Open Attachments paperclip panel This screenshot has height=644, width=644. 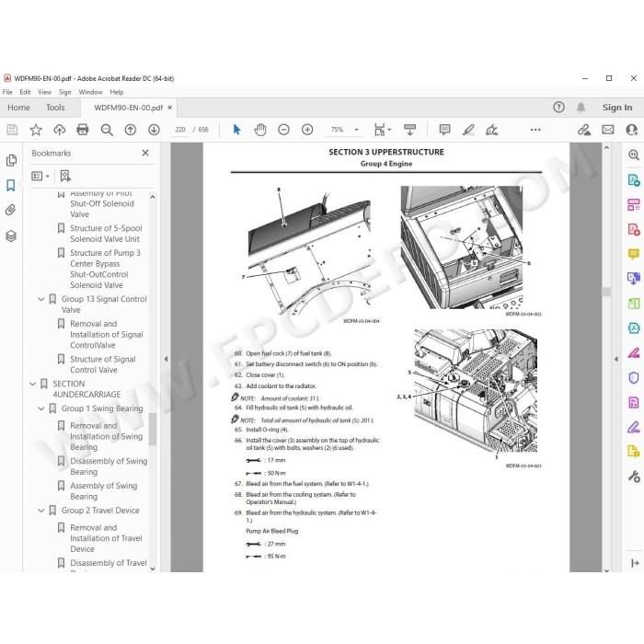11,211
